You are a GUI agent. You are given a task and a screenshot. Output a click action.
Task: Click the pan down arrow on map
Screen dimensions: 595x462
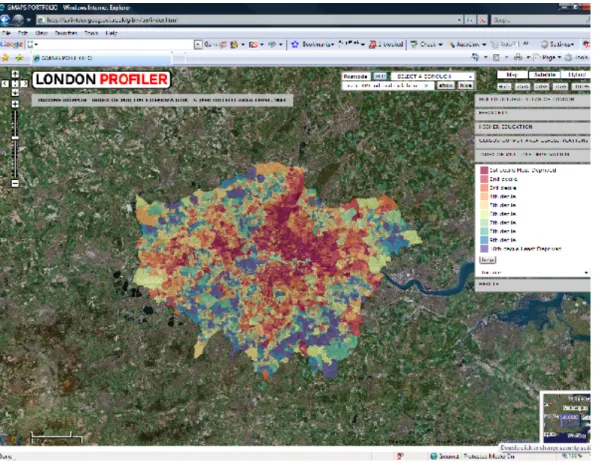coord(15,93)
